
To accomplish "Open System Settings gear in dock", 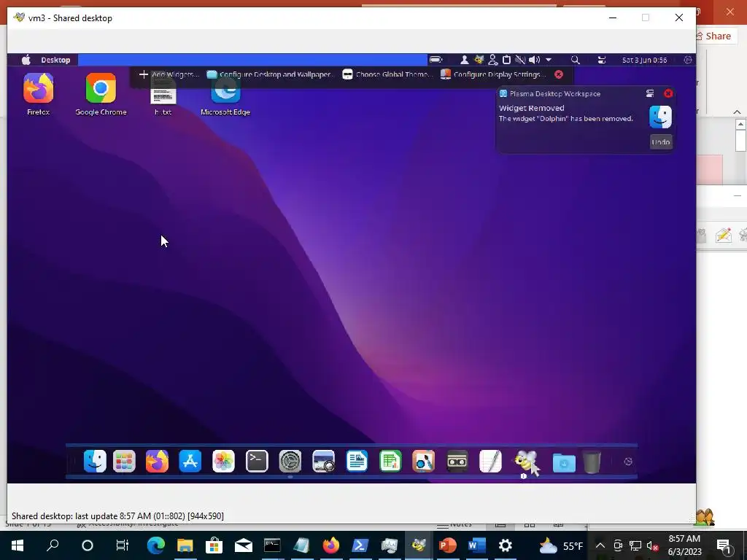I will [290, 461].
